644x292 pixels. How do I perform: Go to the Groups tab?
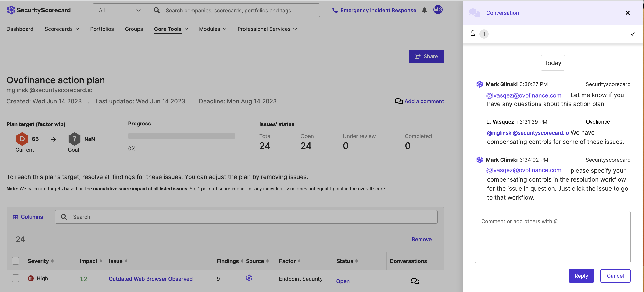(134, 29)
